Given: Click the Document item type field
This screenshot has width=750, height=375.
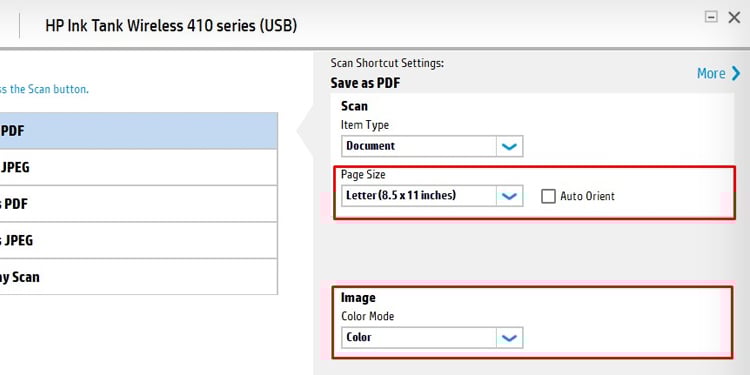Looking at the screenshot, I should pyautogui.click(x=419, y=146).
